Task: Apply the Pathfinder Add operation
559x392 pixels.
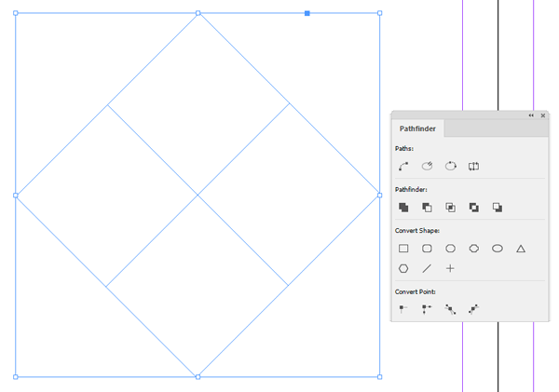Action: click(403, 208)
